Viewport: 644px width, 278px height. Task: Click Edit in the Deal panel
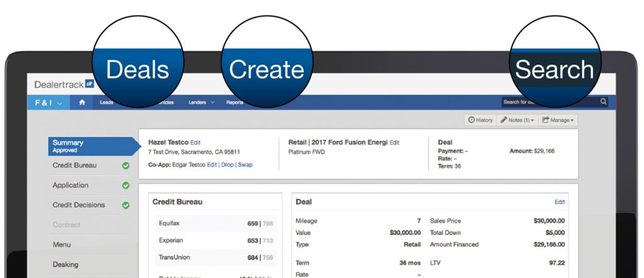[559, 202]
